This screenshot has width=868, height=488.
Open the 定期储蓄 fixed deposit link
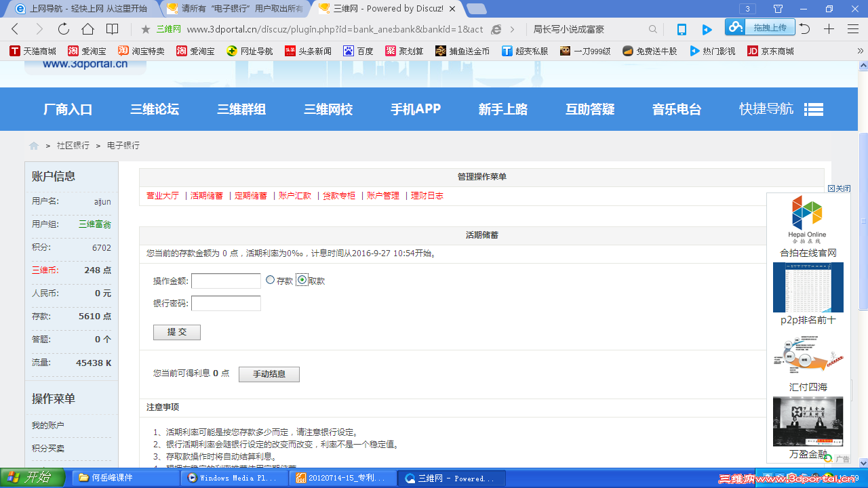251,196
